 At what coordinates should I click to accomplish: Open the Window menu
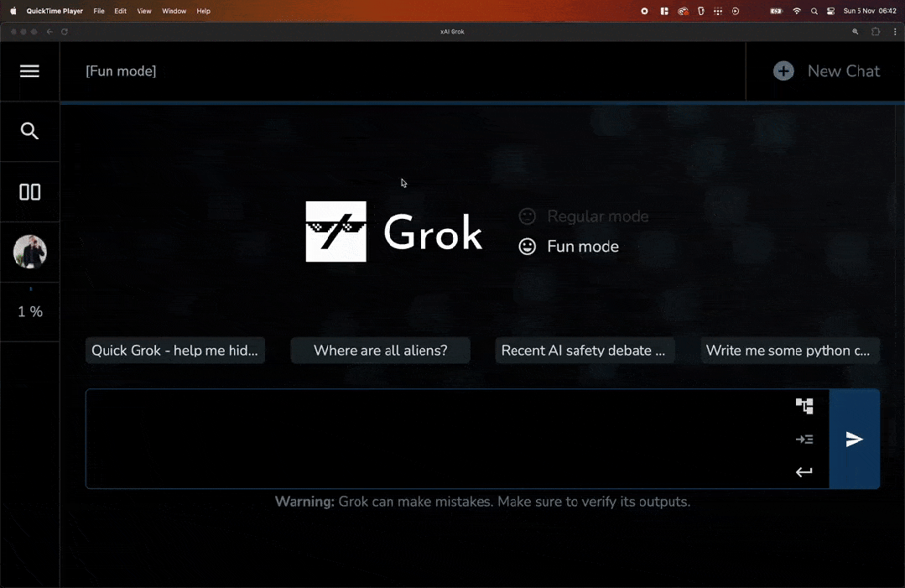(x=174, y=11)
